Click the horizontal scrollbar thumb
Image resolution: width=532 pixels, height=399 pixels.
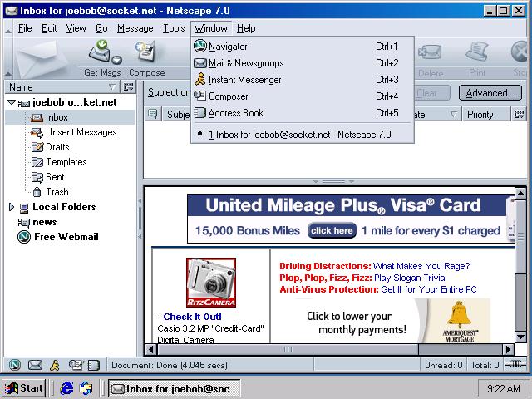[x=288, y=349]
